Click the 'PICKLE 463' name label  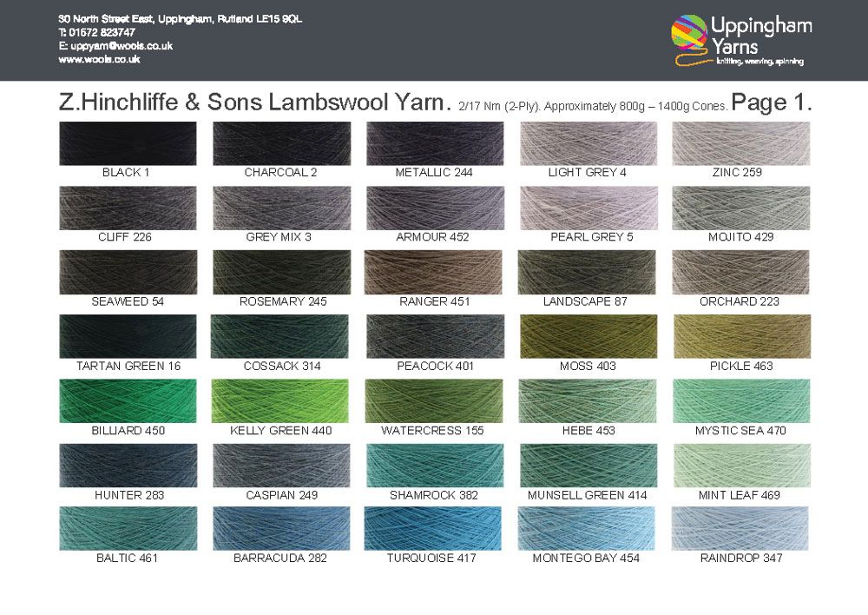pyautogui.click(x=741, y=366)
